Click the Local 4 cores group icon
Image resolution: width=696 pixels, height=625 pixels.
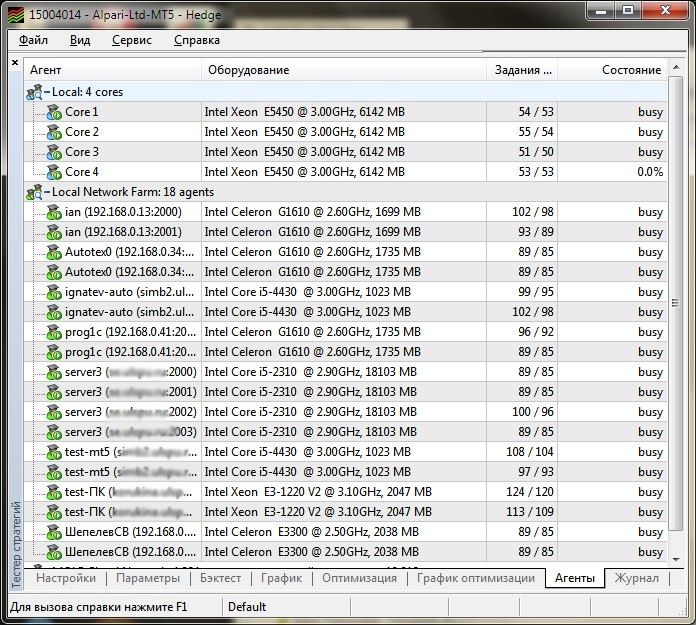pos(34,92)
